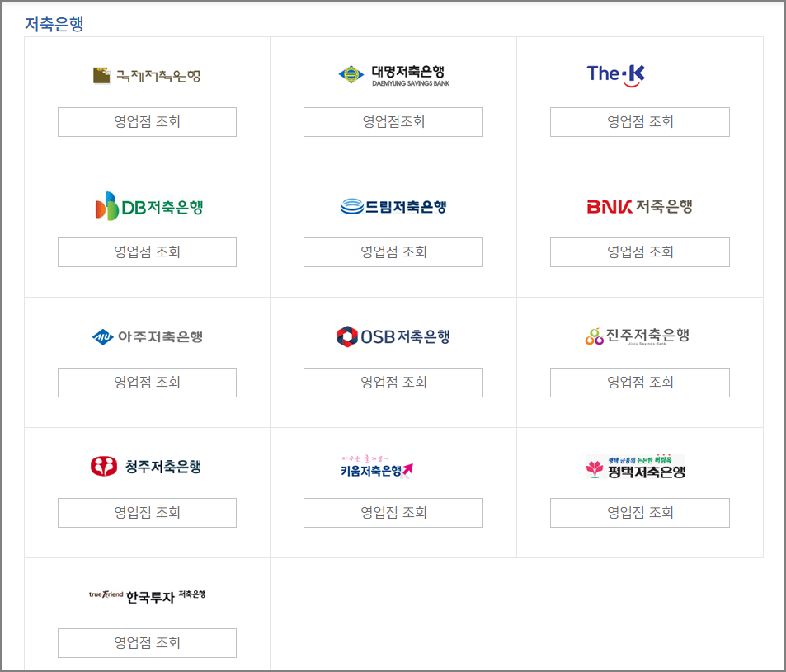The width and height of the screenshot is (786, 672).
Task: Click the OSB 저축은행 logo
Action: tap(393, 336)
